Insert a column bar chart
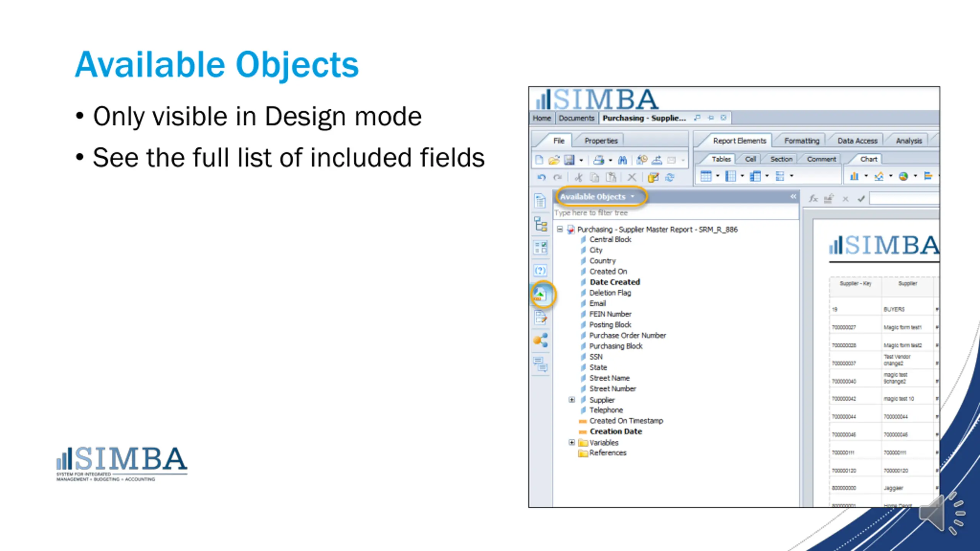This screenshot has height=551, width=980. coord(854,176)
